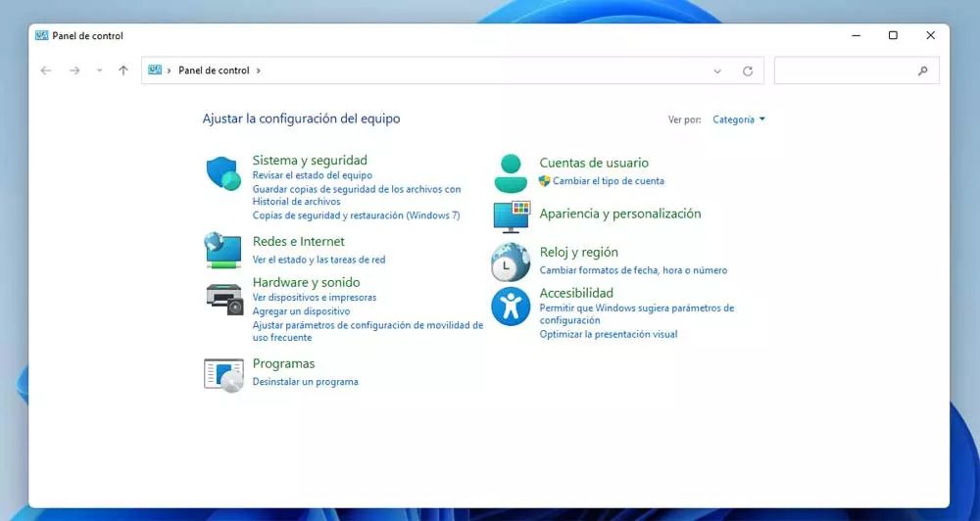Go back with the left arrow

tap(46, 71)
